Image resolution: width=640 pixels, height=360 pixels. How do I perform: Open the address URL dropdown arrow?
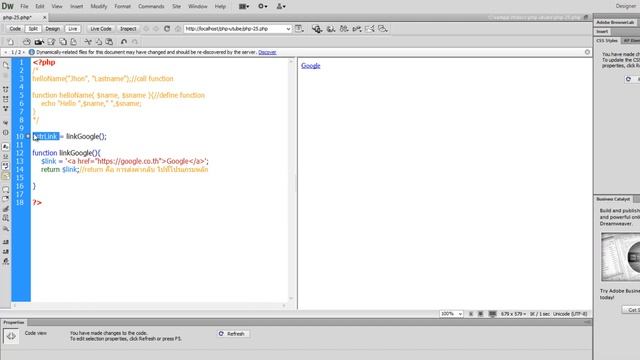288,29
